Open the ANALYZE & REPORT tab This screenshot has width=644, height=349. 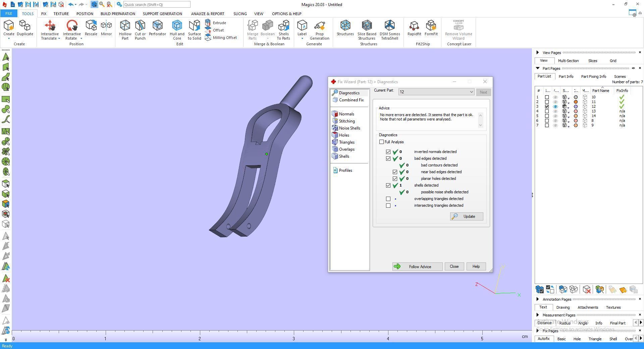click(x=208, y=14)
